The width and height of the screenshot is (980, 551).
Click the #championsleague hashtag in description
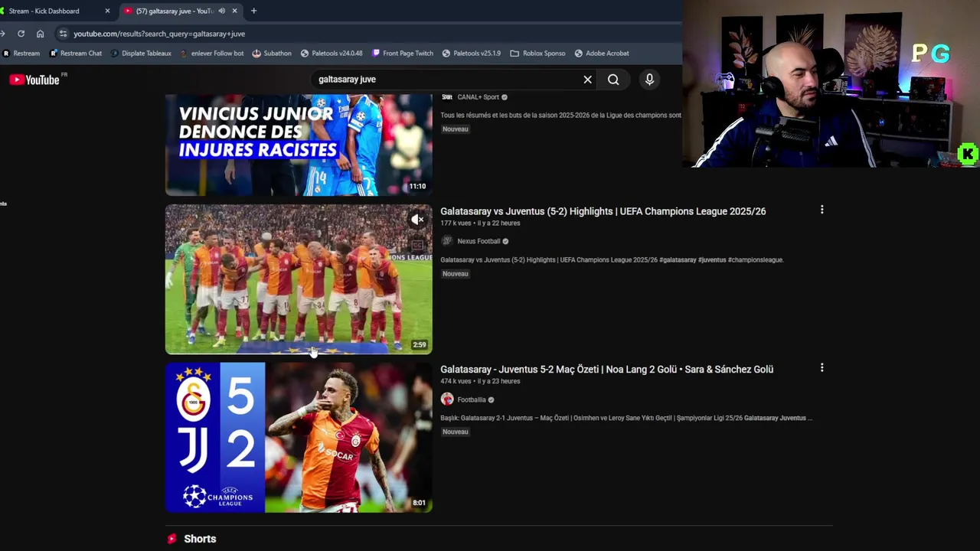756,260
